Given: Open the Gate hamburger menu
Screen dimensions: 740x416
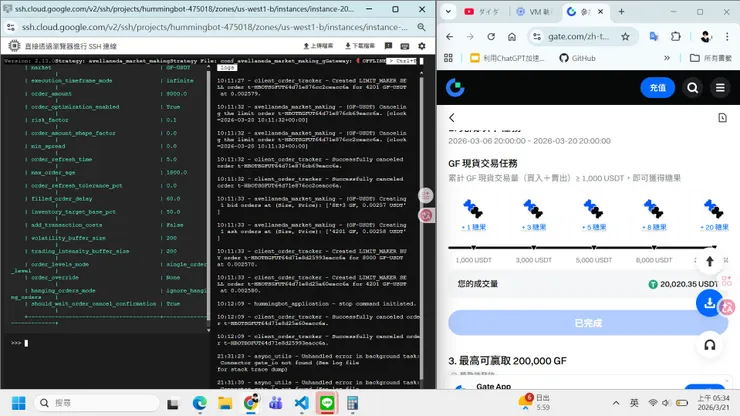Looking at the screenshot, I should (720, 88).
